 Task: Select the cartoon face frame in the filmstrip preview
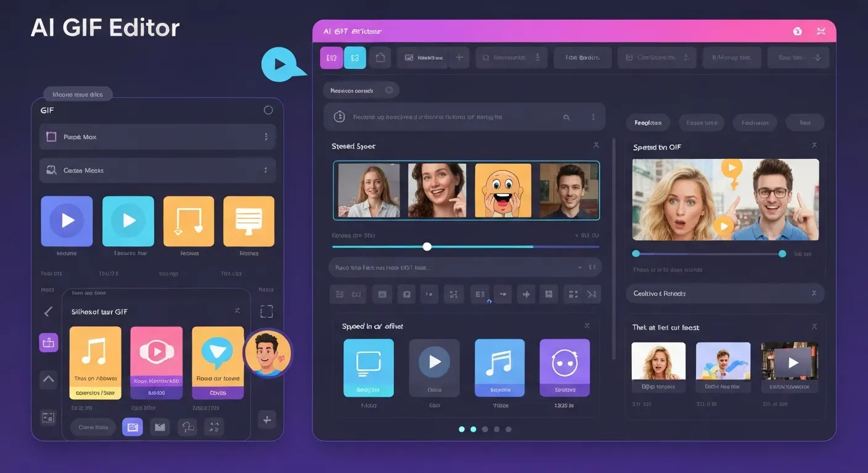(x=504, y=189)
